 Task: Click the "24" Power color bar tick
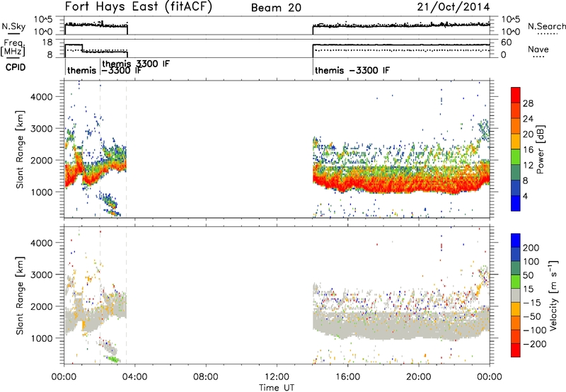[528, 119]
